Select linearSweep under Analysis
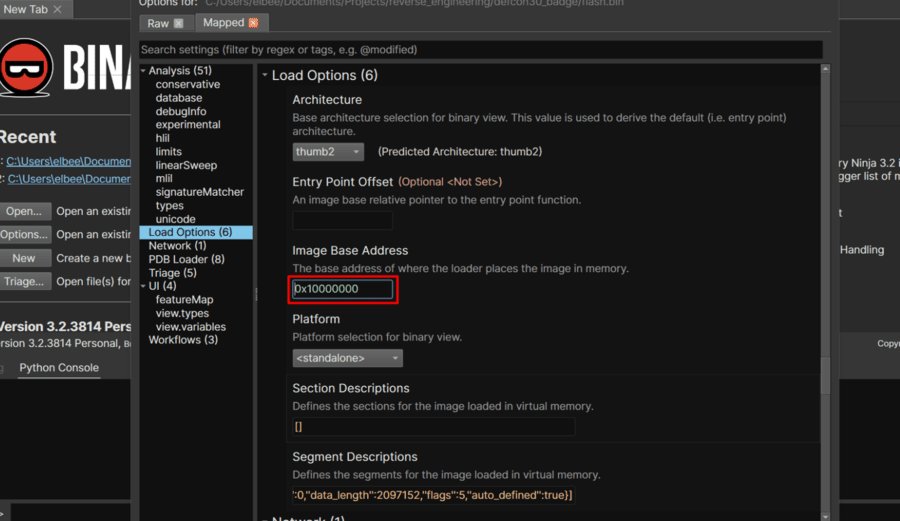The image size is (900, 521). (186, 165)
